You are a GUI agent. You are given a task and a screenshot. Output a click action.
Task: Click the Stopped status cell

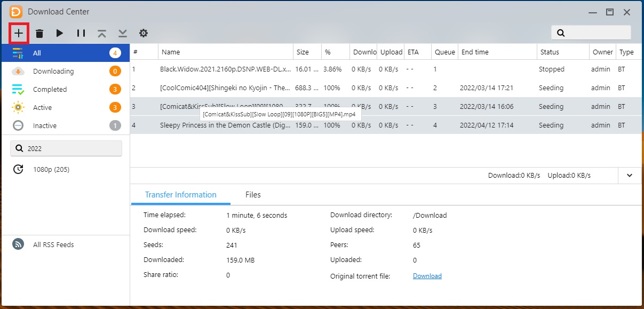[x=552, y=69]
